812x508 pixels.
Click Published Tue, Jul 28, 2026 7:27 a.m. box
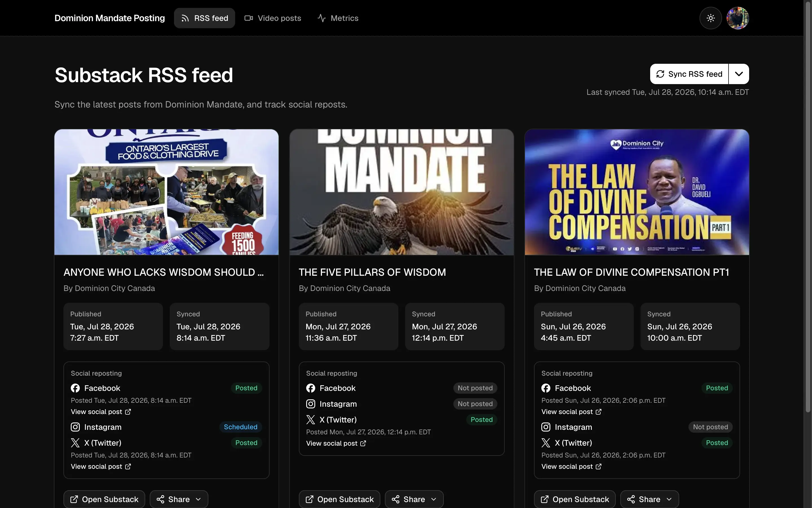tap(113, 327)
